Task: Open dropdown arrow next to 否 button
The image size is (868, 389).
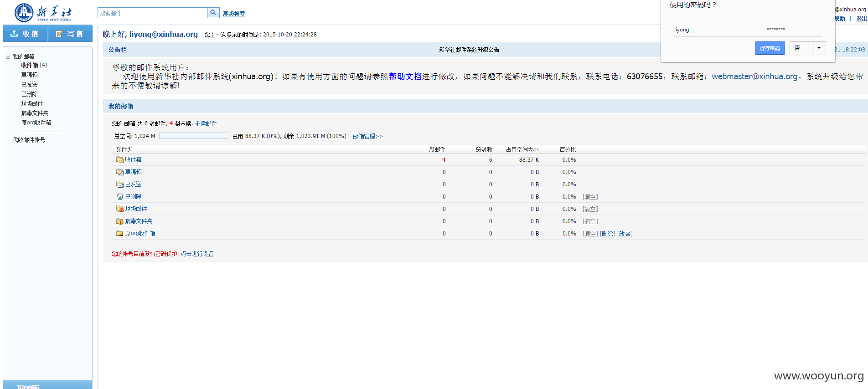Action: click(x=819, y=48)
